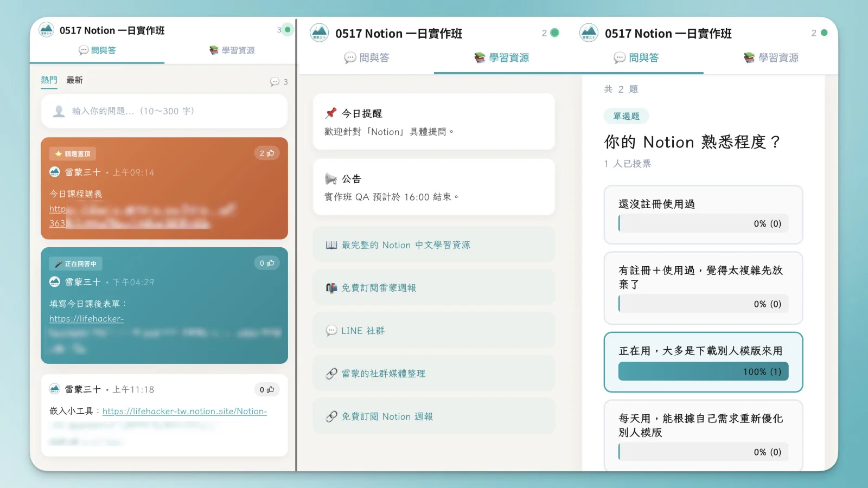Screen dimensions: 868x488
Task: Click the online count indicator in middle panel
Action: coord(550,33)
